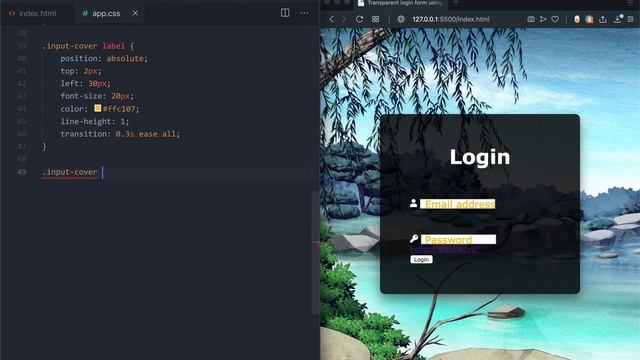Go forward in the browser
640x360 pixels.
[x=344, y=19]
